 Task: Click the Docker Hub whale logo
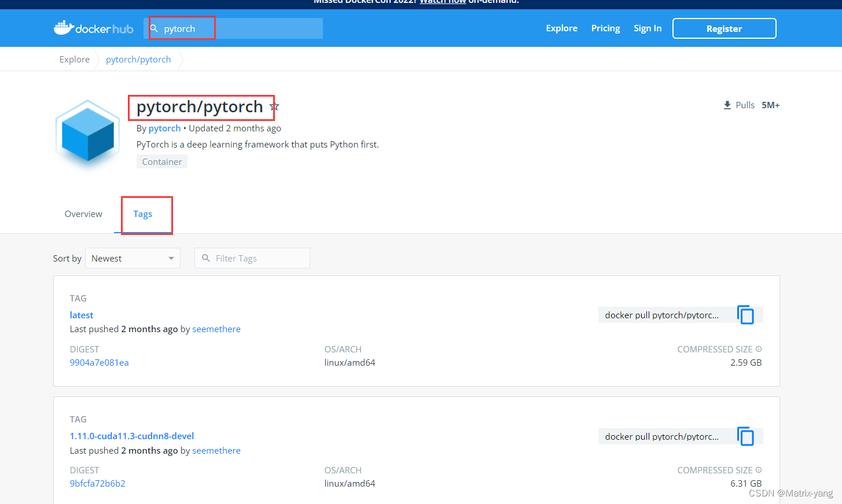click(93, 28)
